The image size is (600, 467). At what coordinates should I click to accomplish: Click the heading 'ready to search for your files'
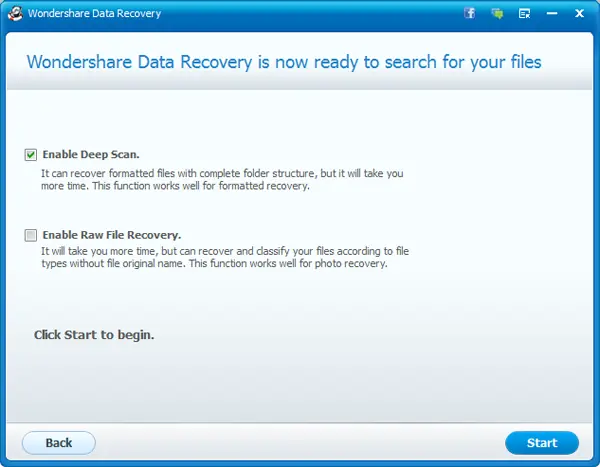coord(427,62)
